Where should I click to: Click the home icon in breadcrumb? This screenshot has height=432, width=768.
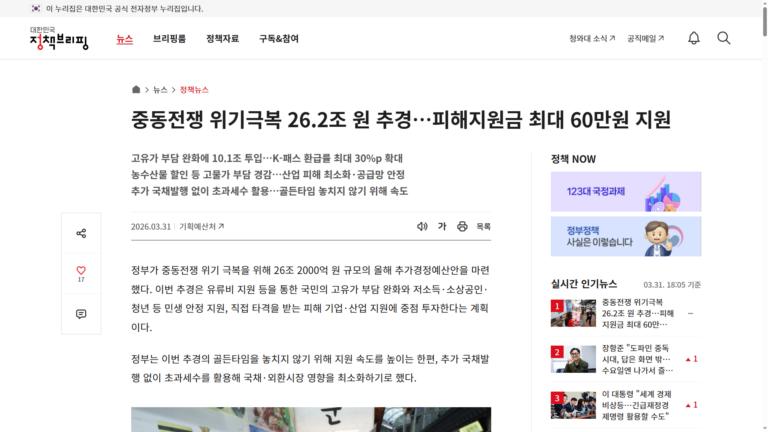pos(136,90)
